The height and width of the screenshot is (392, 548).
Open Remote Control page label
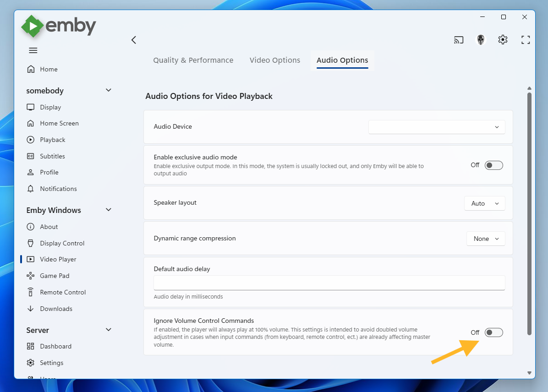point(63,292)
